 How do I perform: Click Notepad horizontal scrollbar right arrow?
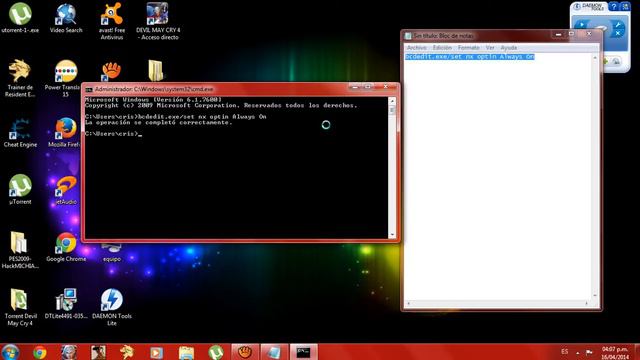(587, 303)
